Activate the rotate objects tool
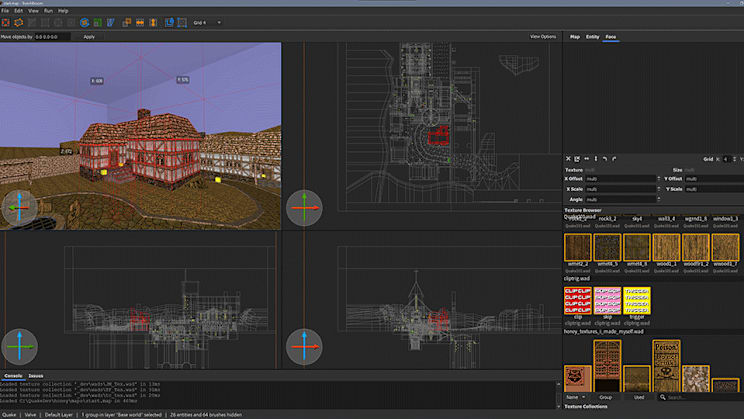 84,22
